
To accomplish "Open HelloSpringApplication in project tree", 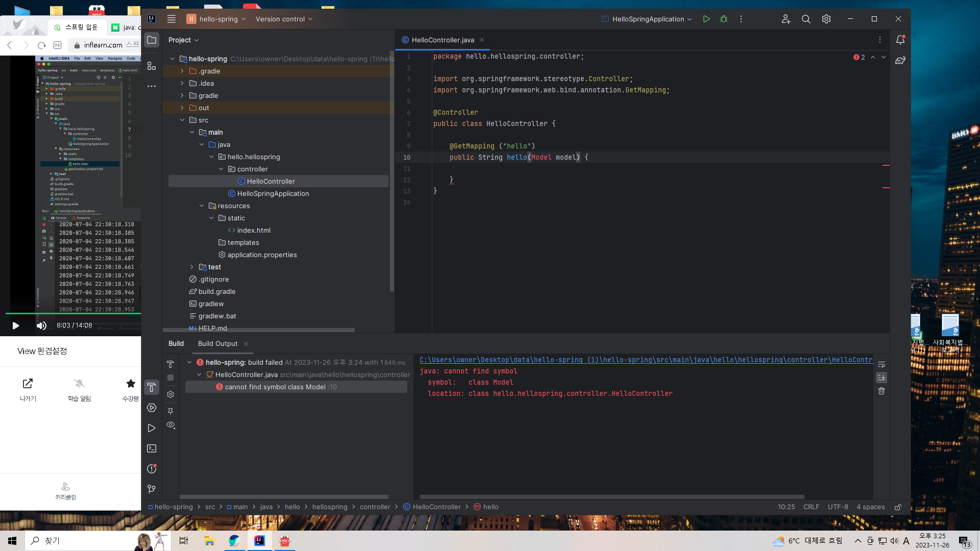I will (273, 193).
